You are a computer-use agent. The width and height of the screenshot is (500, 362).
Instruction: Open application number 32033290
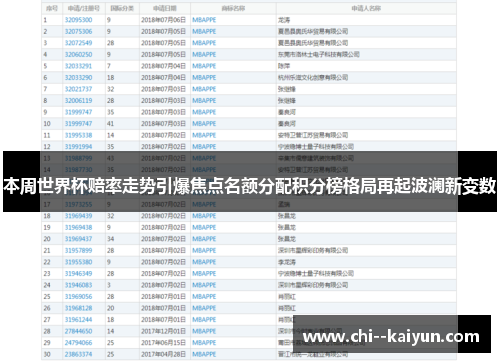78,78
